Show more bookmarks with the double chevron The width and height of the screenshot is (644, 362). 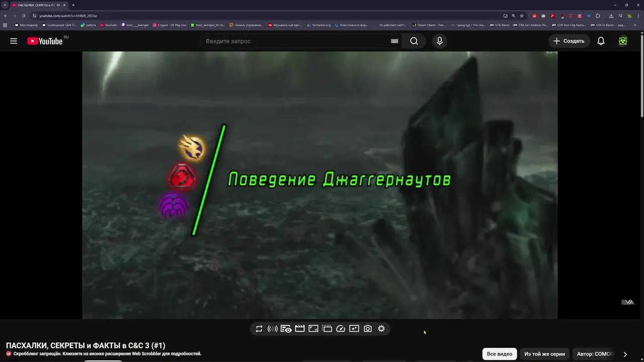click(x=635, y=25)
